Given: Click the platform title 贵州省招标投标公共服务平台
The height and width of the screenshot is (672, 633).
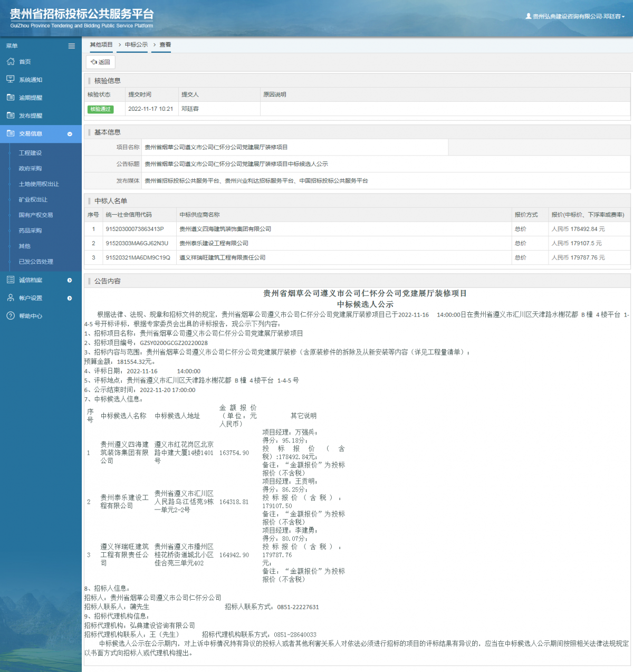Looking at the screenshot, I should click(x=82, y=14).
